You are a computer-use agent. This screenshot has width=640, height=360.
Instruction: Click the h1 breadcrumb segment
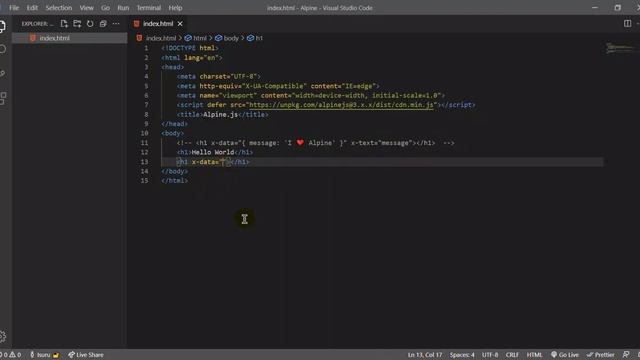[259, 38]
